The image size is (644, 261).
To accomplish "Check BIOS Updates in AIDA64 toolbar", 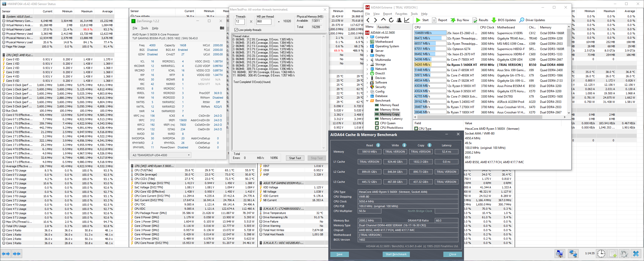I will pos(504,20).
